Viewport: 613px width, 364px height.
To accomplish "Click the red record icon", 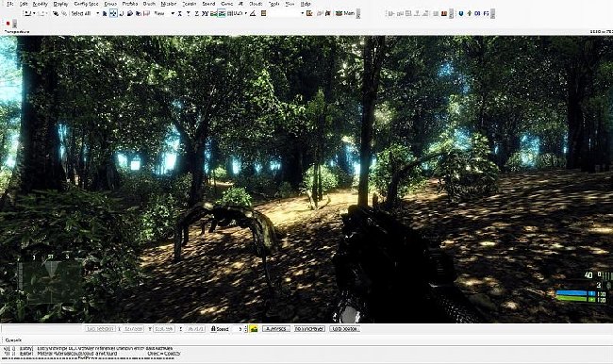I will click(x=8, y=24).
